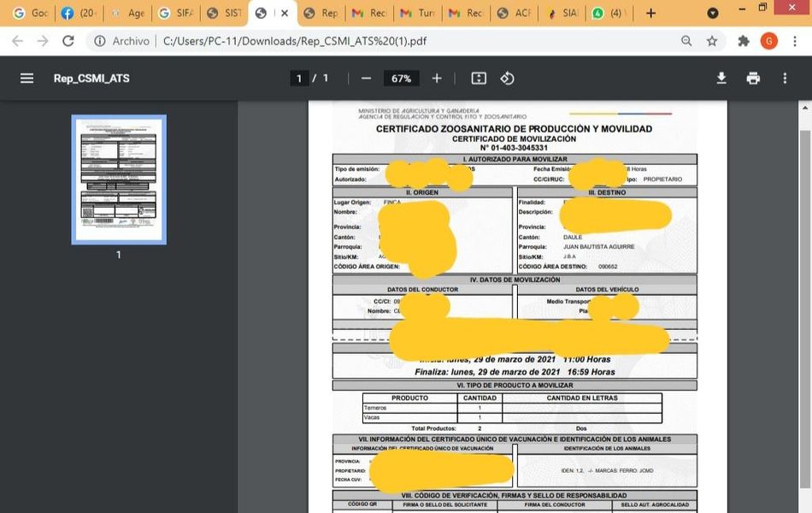The height and width of the screenshot is (513, 812).
Task: Click the page number input field
Action: [298, 78]
